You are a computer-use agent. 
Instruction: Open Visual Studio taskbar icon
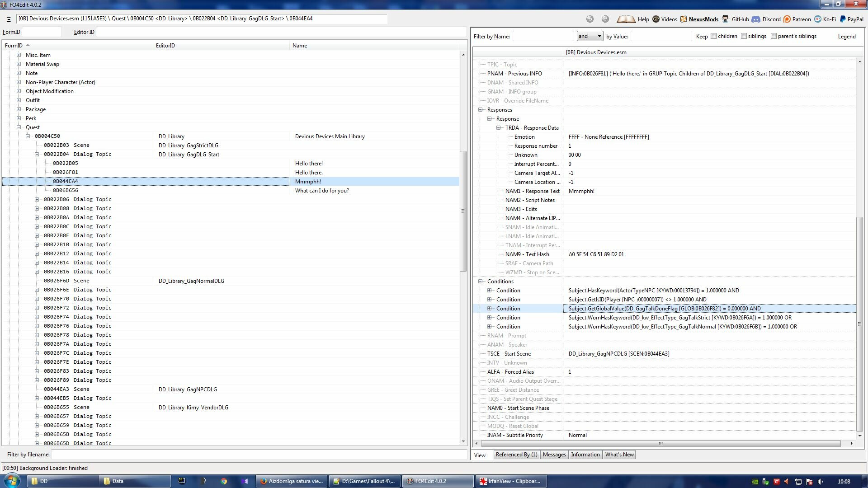click(245, 481)
